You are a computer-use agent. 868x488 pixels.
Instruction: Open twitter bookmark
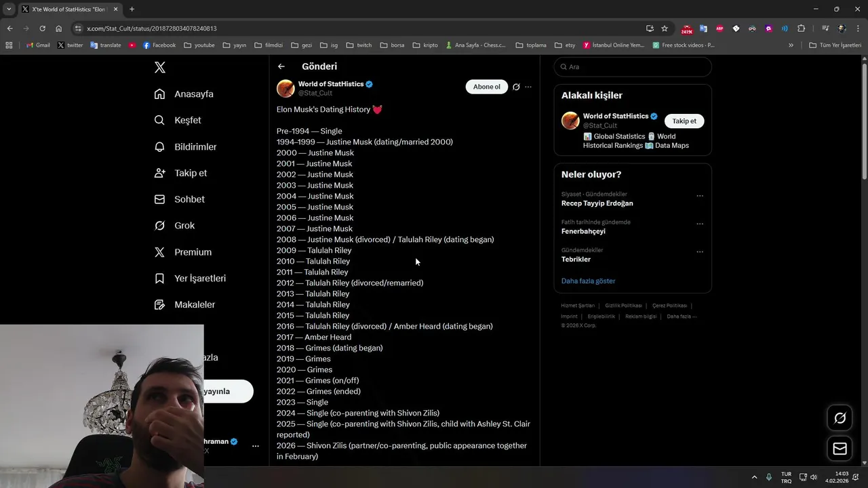click(71, 45)
